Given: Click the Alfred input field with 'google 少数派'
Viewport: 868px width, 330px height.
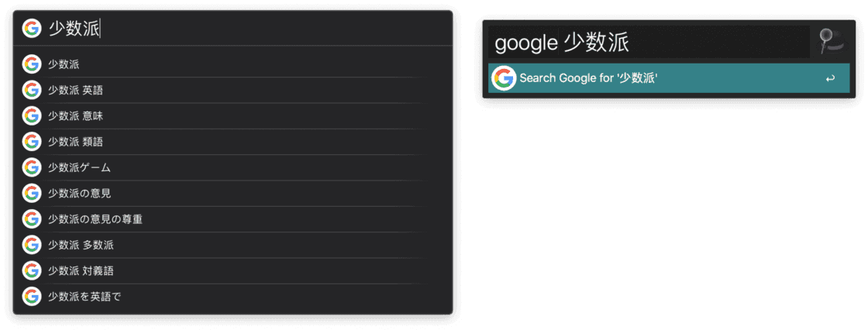Looking at the screenshot, I should pyautogui.click(x=649, y=42).
